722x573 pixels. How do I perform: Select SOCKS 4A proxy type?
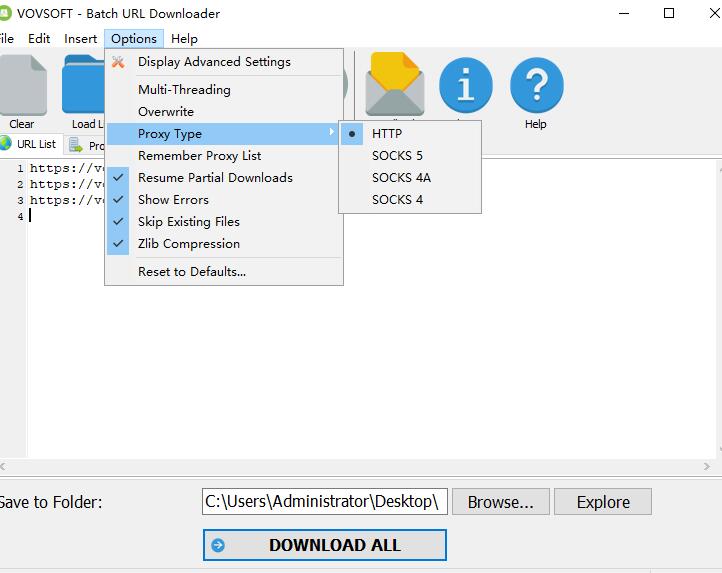pyautogui.click(x=411, y=178)
